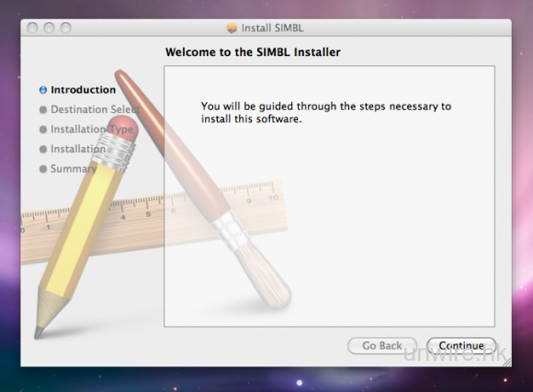Close the Install SIMBL window

32,28
